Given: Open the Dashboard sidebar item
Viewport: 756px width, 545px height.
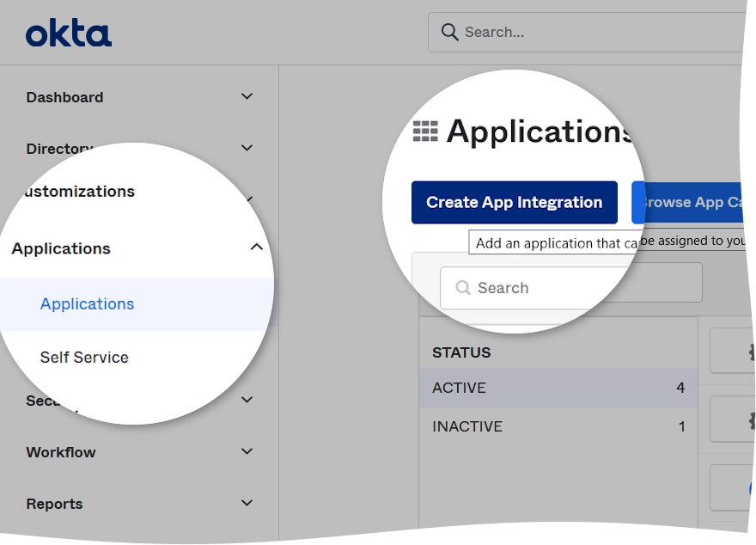Looking at the screenshot, I should point(64,97).
